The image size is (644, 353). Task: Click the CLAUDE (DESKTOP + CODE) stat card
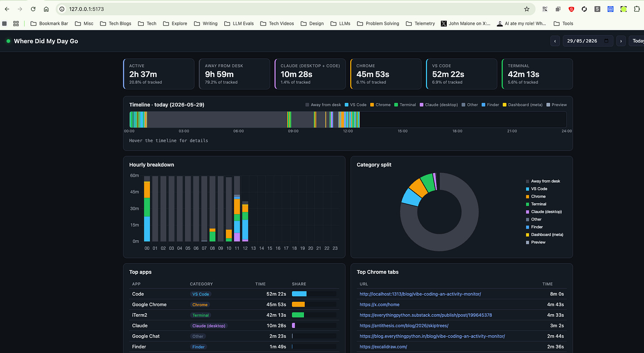click(x=310, y=74)
